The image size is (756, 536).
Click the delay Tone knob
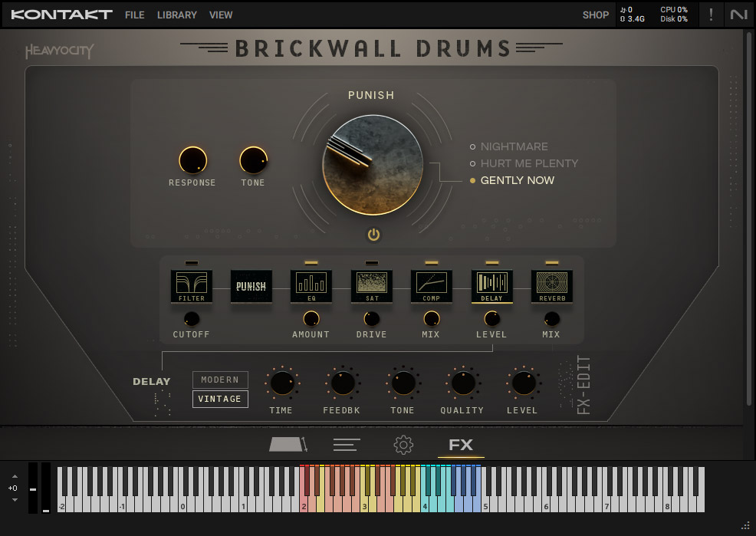click(x=403, y=383)
